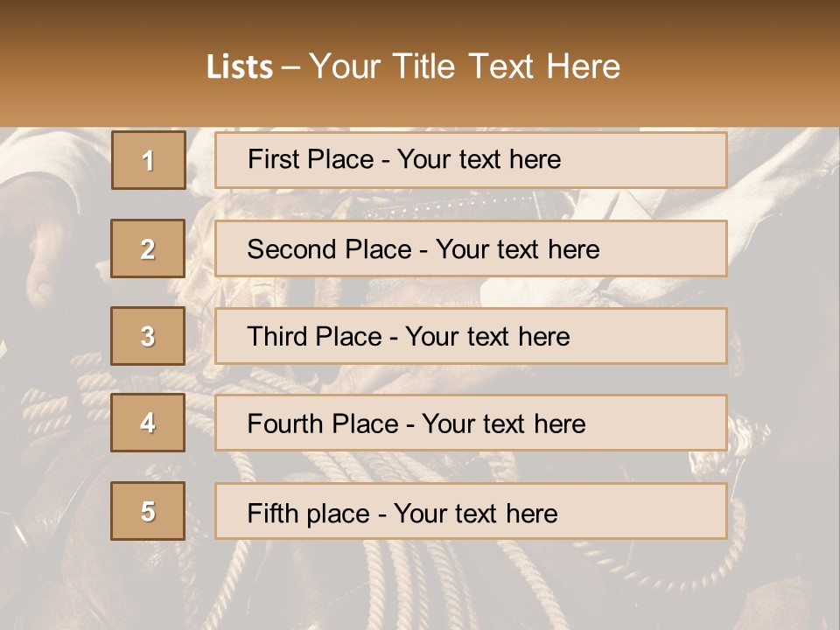Click empty right end of Fifth place box
This screenshot has width=840, height=630.
pyautogui.click(x=674, y=512)
